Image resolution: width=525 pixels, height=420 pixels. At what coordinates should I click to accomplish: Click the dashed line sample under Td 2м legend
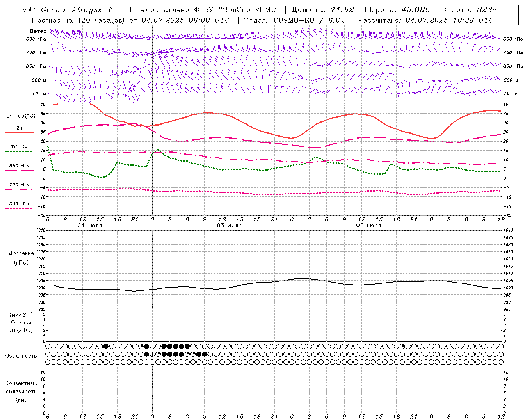(x=18, y=152)
